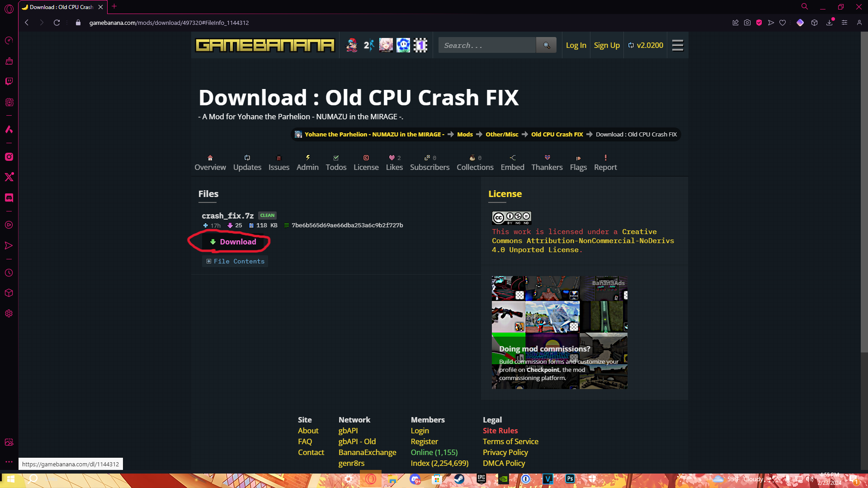The image size is (868, 488).
Task: Open Discord from the browser sidebar
Action: 9,198
